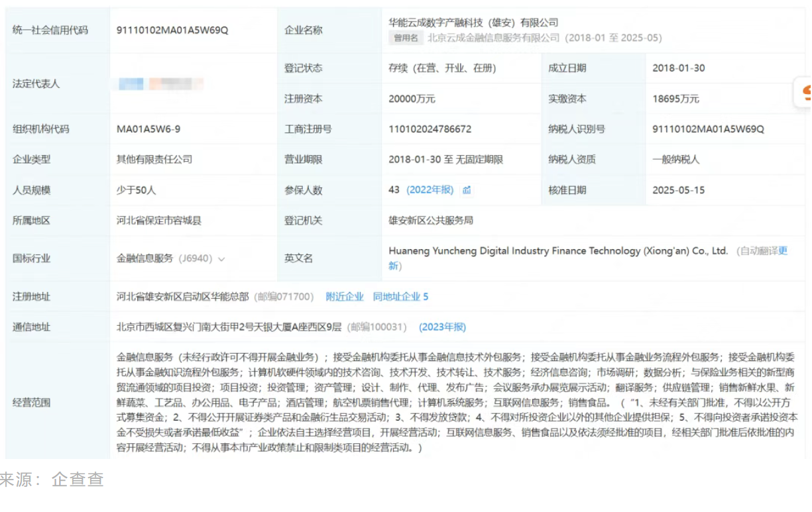Click the 组织机构代码 label

click(x=40, y=129)
